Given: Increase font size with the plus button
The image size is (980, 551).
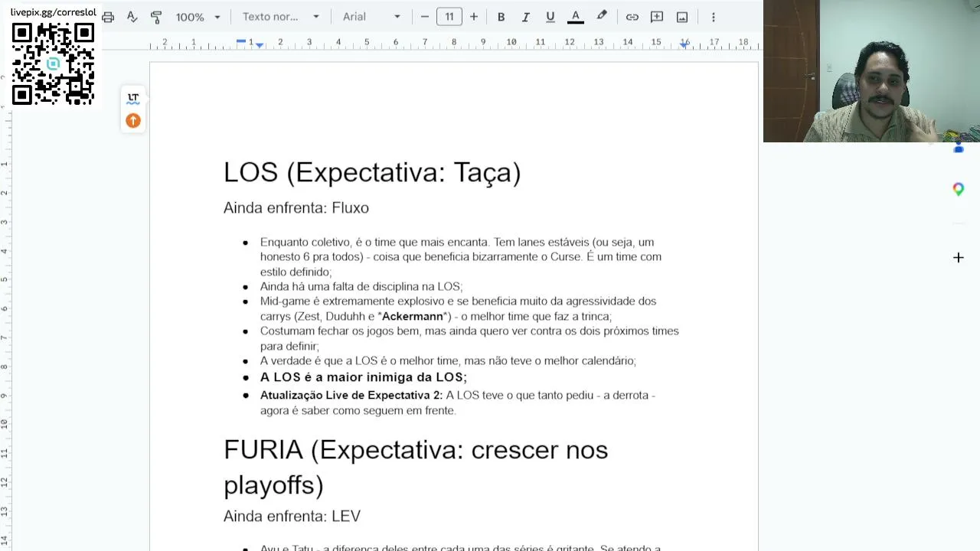Looking at the screenshot, I should coord(474,17).
